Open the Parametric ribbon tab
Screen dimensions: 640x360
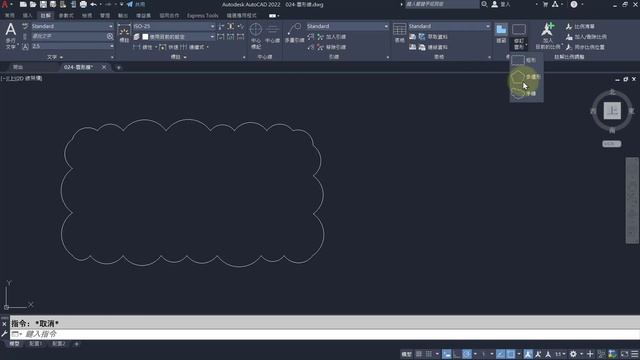(66, 16)
